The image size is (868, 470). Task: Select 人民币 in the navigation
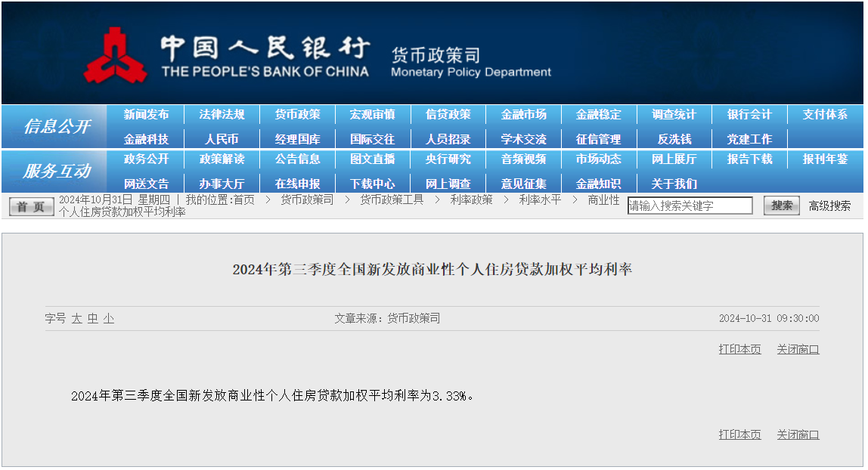222,140
